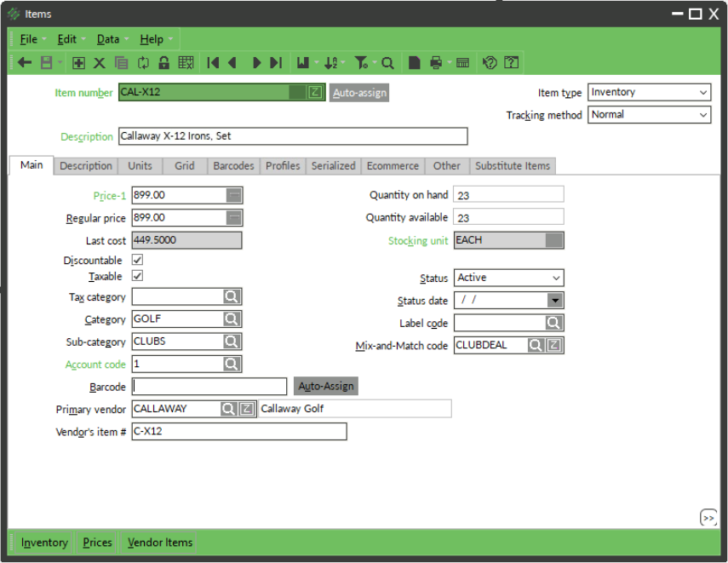Click the Item number Auto-assign button
The image size is (728, 563).
point(359,93)
